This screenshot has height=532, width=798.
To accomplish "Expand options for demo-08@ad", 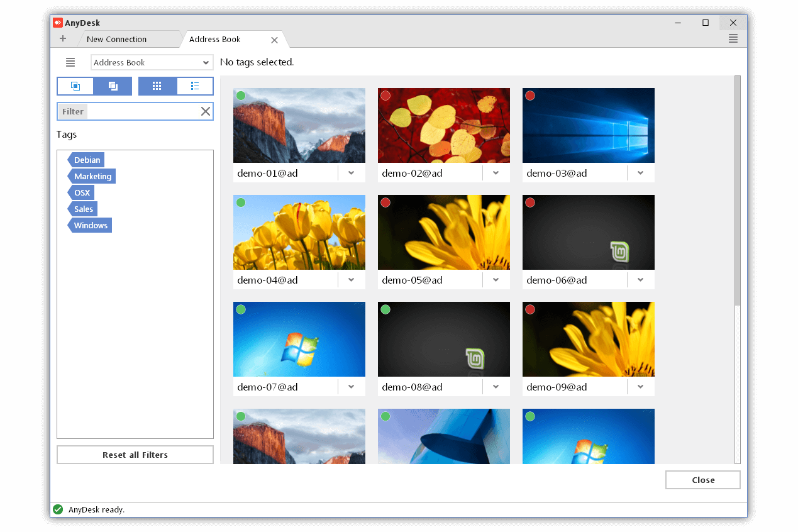I will 496,387.
